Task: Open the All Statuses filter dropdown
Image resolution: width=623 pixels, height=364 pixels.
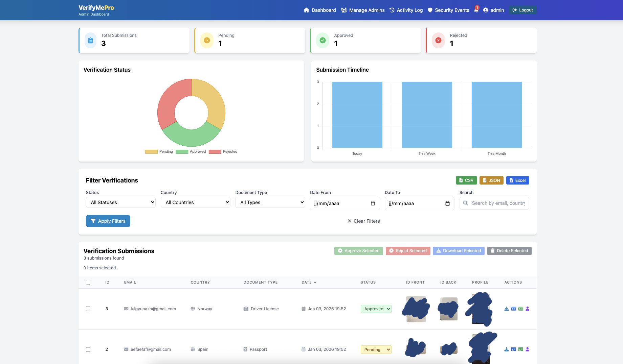Action: pos(121,202)
